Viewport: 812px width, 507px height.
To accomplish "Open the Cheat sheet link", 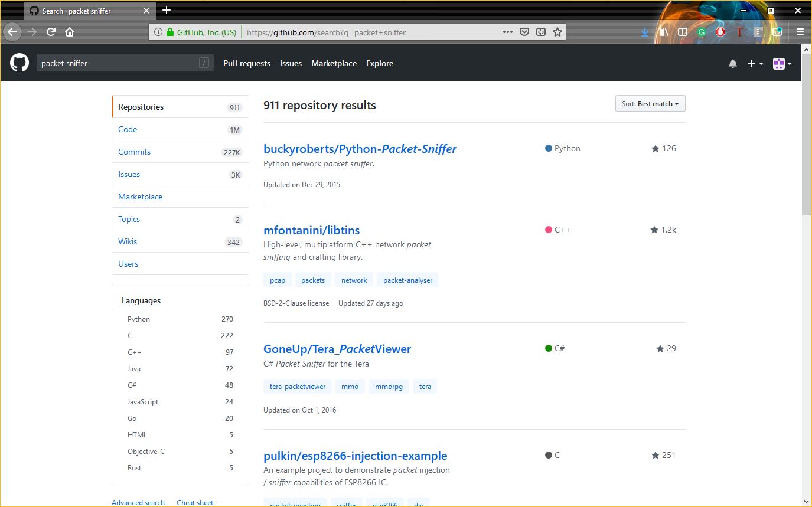I will [195, 502].
